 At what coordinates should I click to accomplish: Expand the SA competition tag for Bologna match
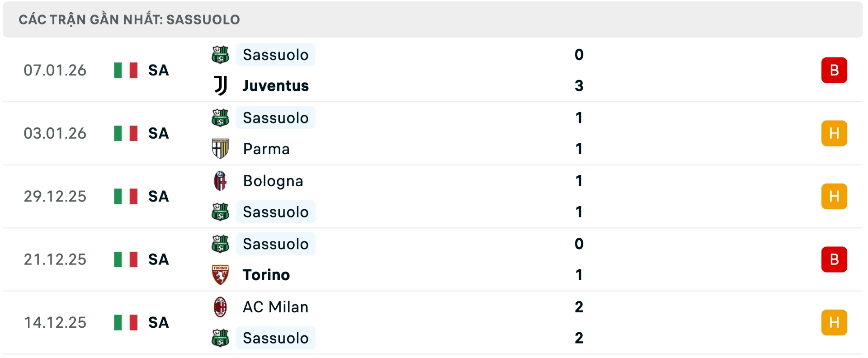[x=157, y=196]
